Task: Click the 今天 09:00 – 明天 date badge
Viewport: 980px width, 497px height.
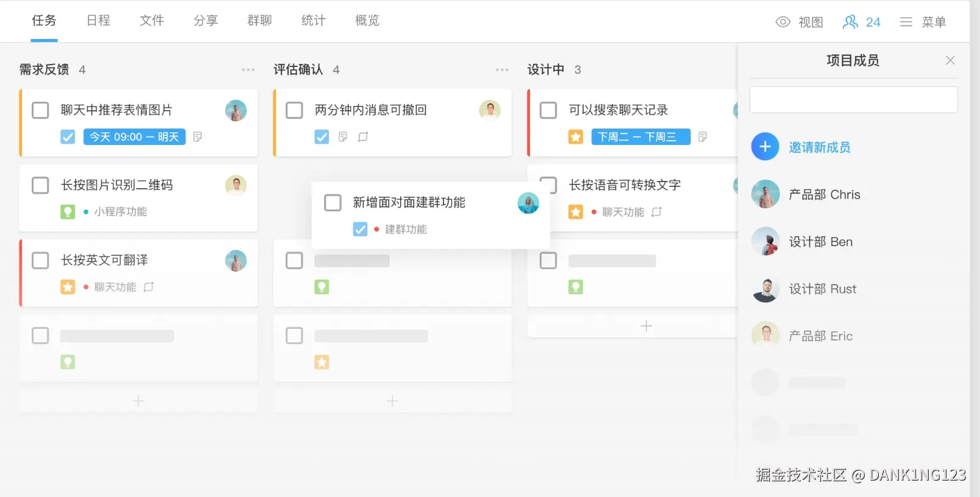Action: 134,137
